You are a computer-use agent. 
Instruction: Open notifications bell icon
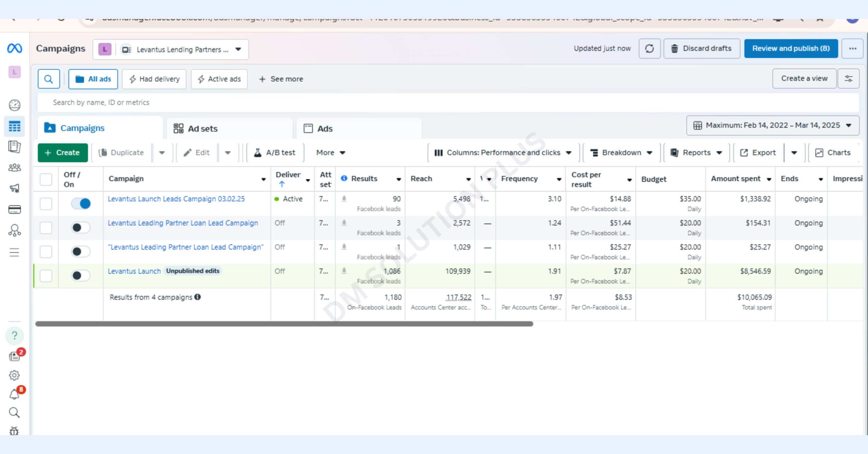[x=15, y=394]
